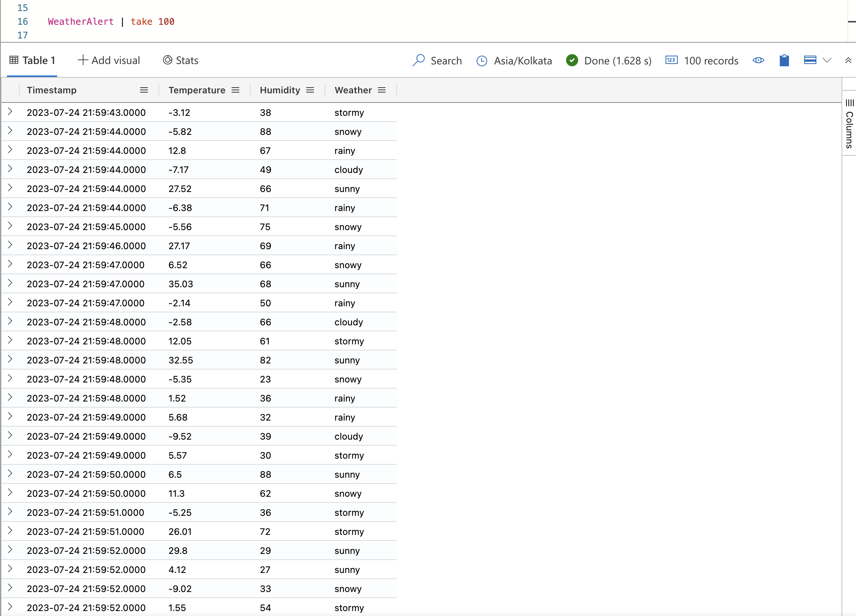Click the table layout view icon

click(x=809, y=60)
